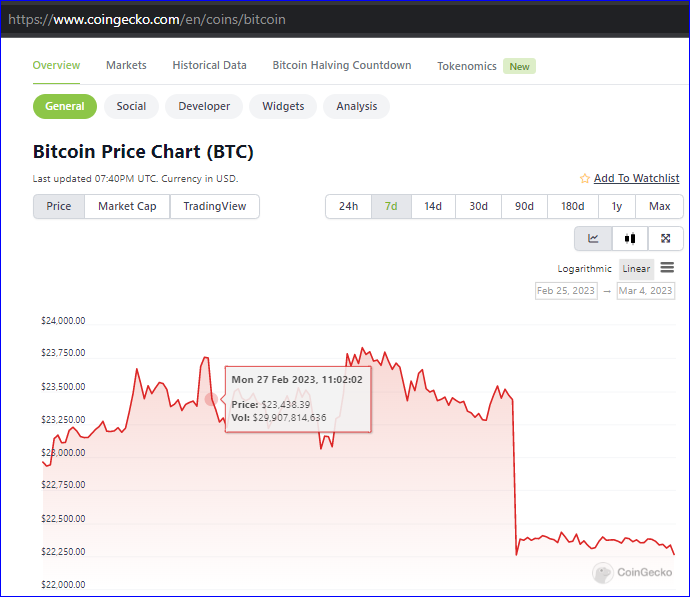Switch the chart to TradingView
The image size is (690, 597).
215,206
